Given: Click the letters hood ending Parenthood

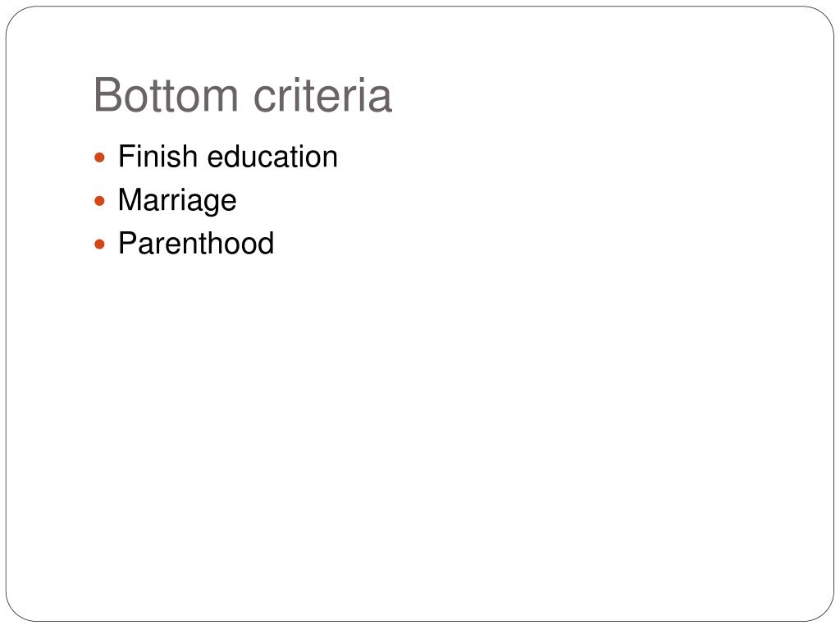Looking at the screenshot, I should [x=246, y=243].
